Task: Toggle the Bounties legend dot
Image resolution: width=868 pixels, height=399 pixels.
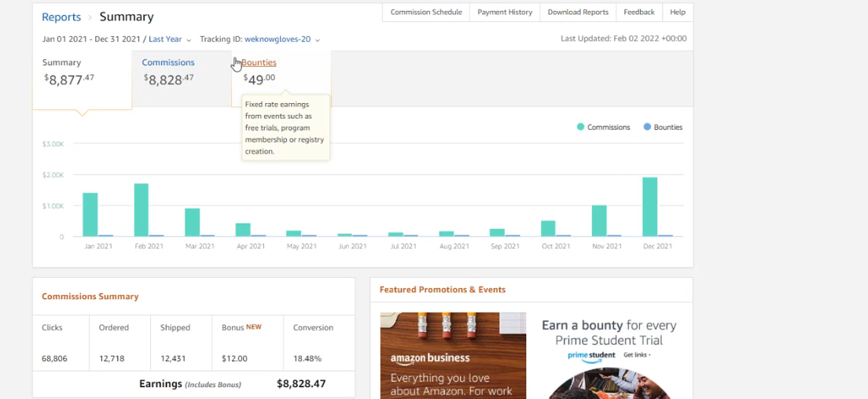Action: click(647, 127)
